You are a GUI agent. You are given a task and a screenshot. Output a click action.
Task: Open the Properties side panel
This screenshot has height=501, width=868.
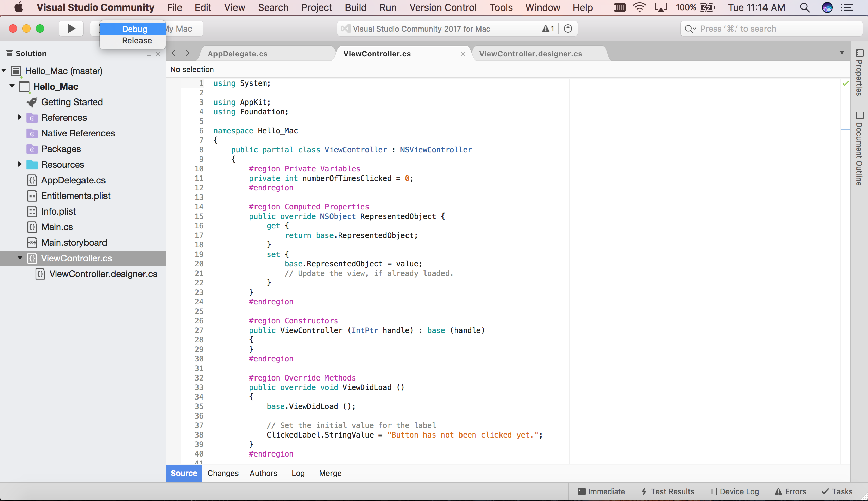click(860, 73)
